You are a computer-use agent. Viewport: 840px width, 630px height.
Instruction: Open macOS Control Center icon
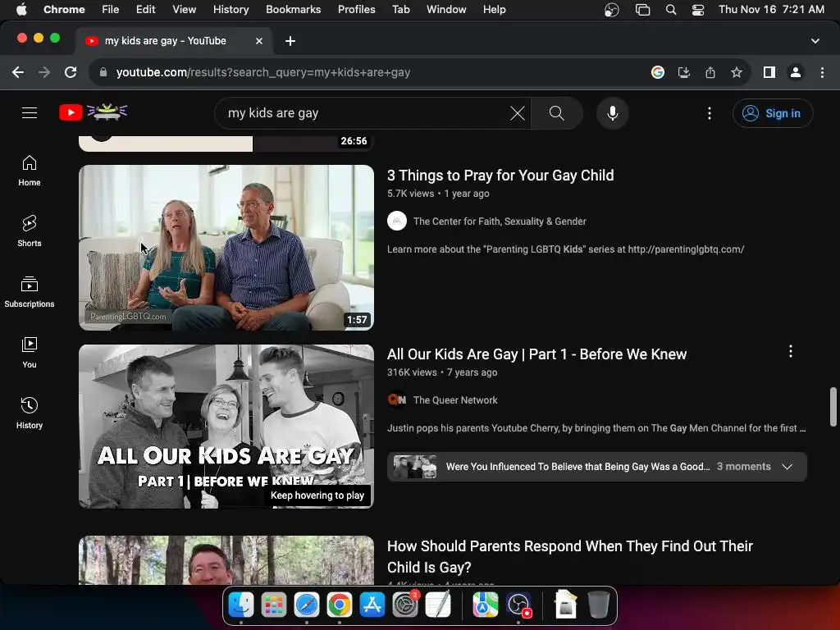tap(697, 10)
